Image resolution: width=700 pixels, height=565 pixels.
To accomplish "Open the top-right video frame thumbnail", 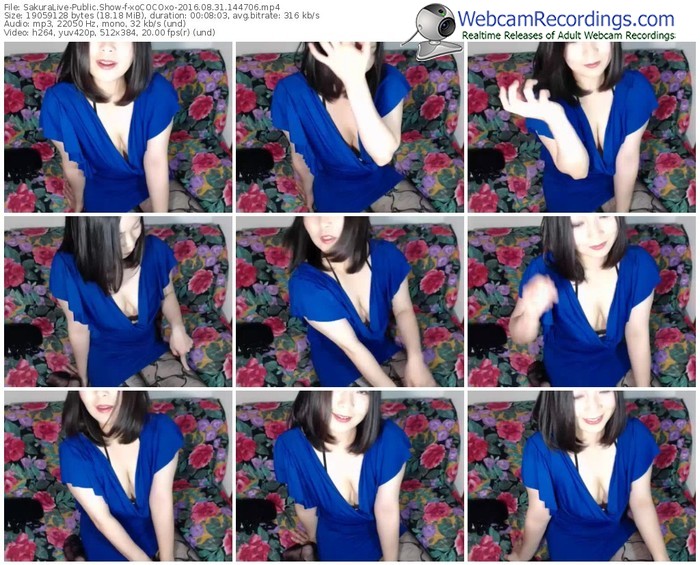I will tap(582, 127).
